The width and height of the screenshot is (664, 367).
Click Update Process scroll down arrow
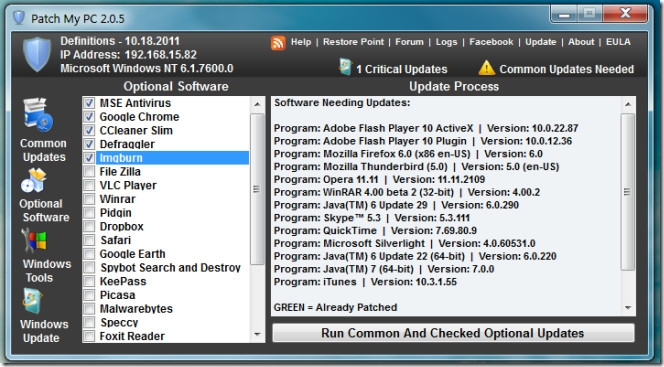[628, 308]
